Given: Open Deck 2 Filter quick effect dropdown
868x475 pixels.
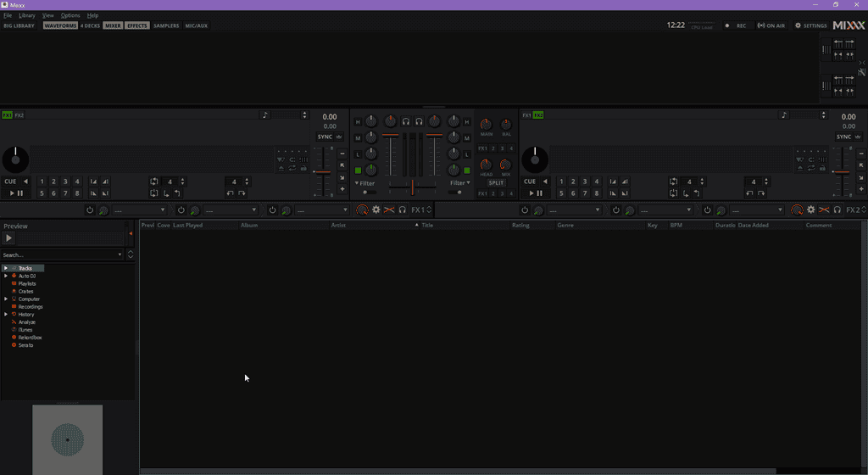Looking at the screenshot, I should pos(460,182).
